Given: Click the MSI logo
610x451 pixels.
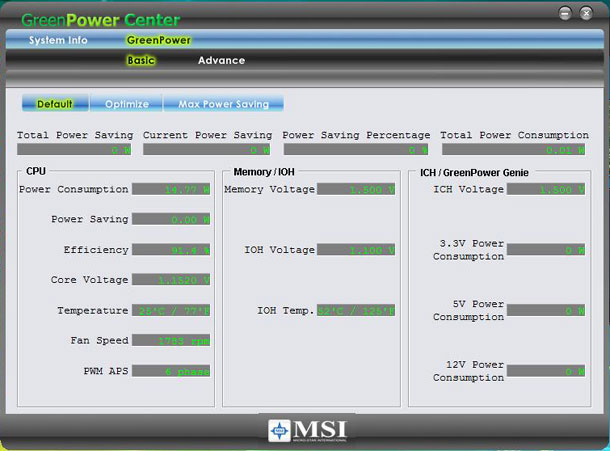Looking at the screenshot, I should tap(307, 430).
